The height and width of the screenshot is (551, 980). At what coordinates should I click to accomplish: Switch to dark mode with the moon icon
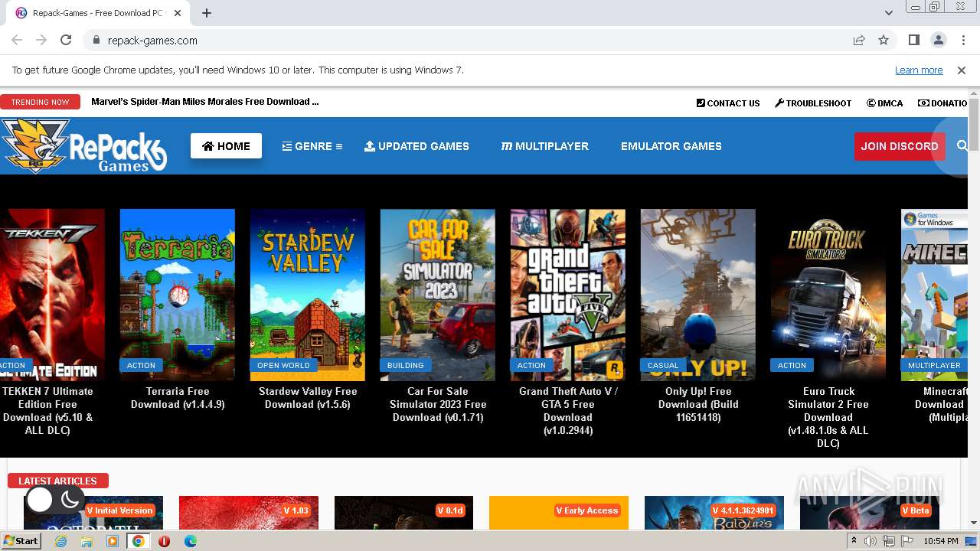(70, 500)
